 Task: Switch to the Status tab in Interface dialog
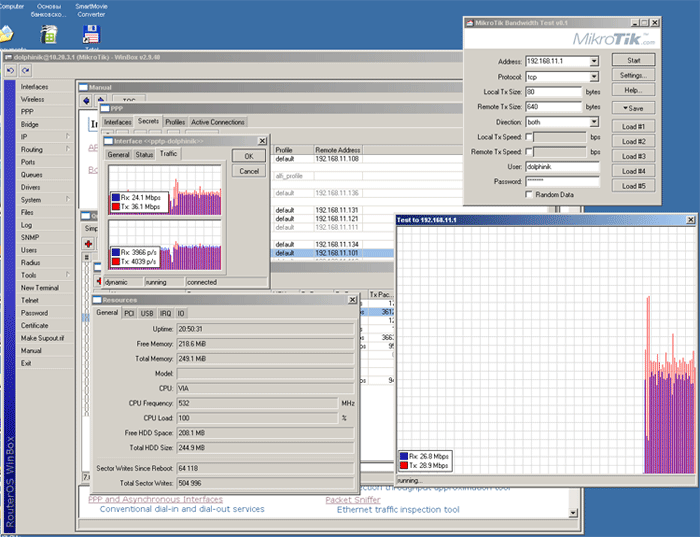point(144,154)
